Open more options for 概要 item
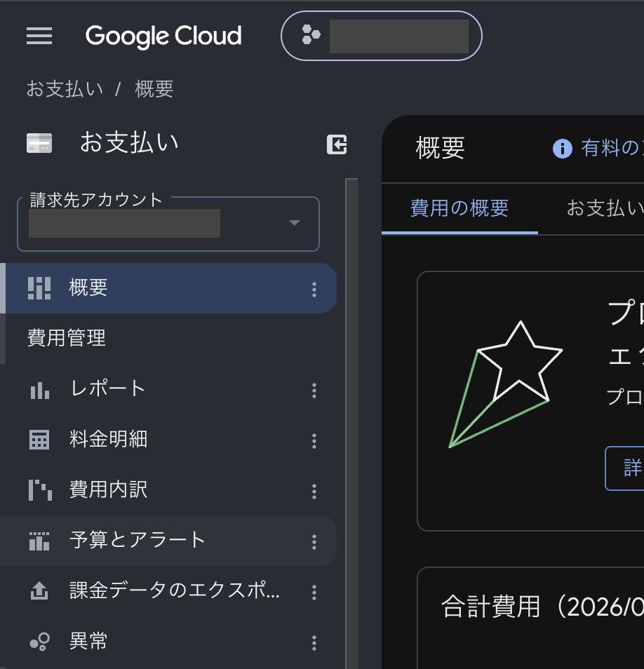The width and height of the screenshot is (644, 669). pos(314,290)
